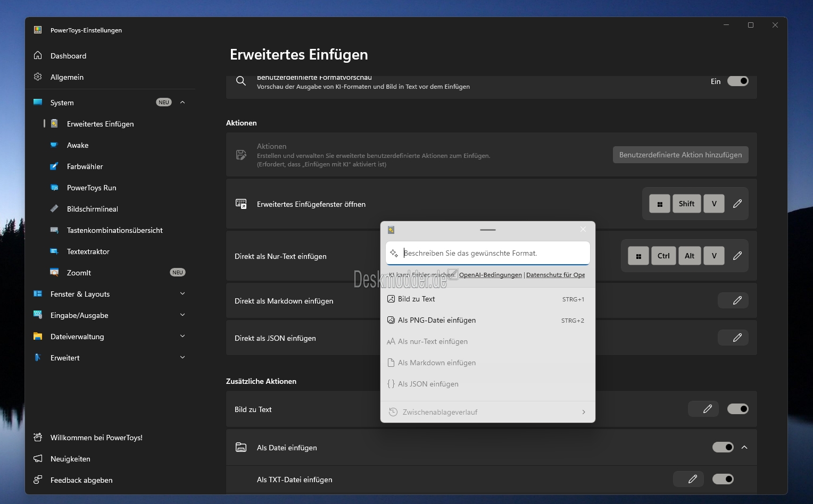Click magnifier icon beside Formatvorschau
The width and height of the screenshot is (813, 504).
(x=241, y=81)
